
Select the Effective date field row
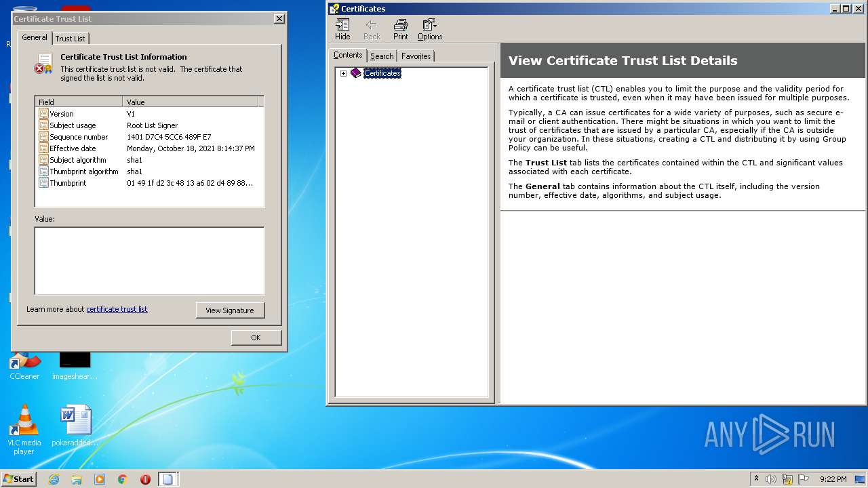[x=149, y=148]
